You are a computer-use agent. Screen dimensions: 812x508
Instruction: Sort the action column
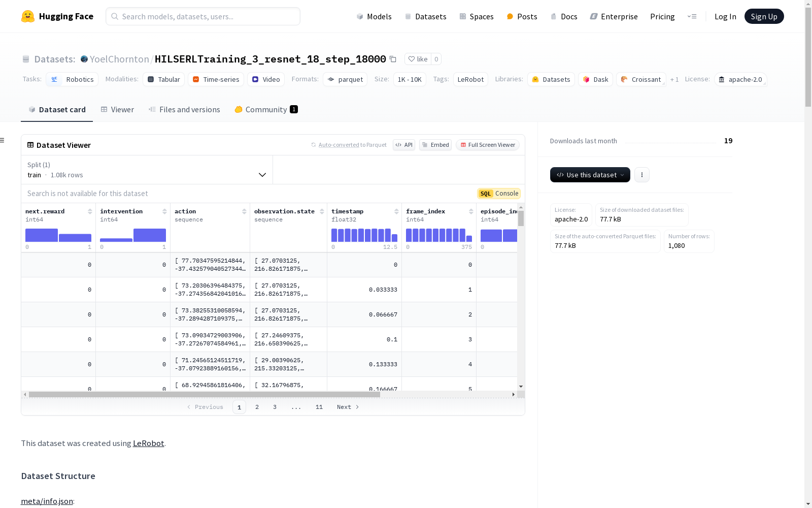click(244, 211)
